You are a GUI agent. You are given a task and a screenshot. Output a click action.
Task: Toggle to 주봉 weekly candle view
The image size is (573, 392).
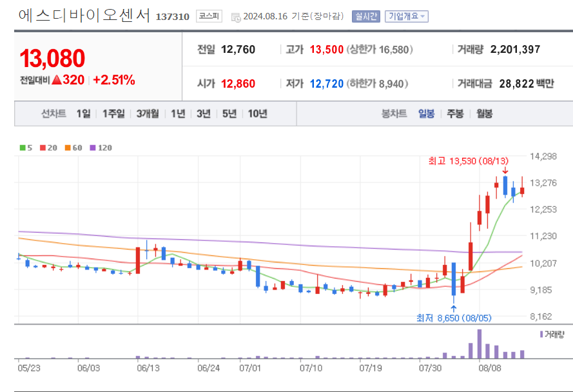click(x=454, y=113)
